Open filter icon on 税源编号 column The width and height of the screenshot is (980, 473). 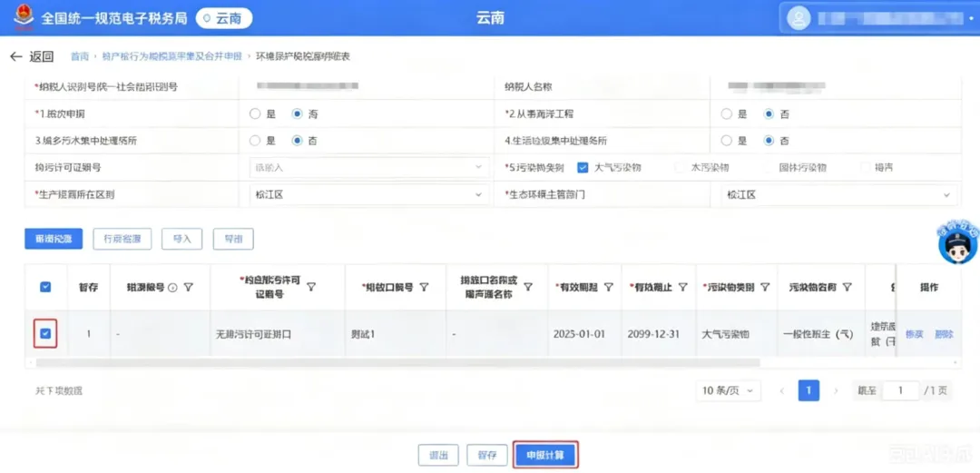(x=188, y=287)
